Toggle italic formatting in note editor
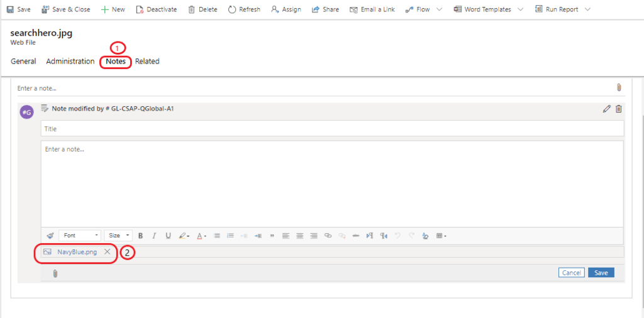 pos(154,236)
